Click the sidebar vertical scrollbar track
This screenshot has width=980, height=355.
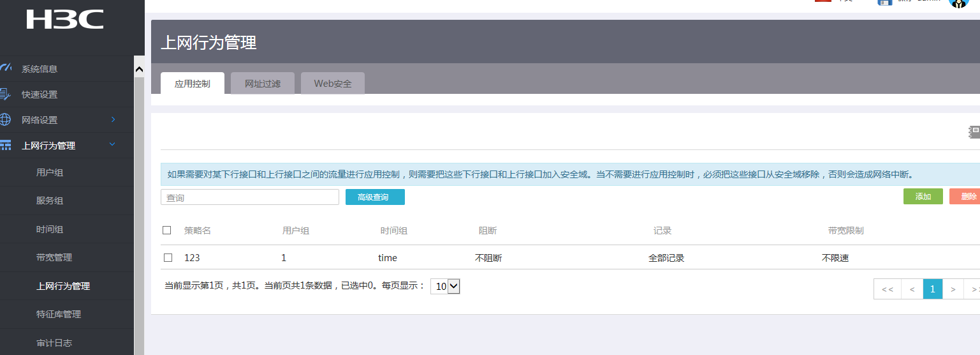[x=139, y=216]
